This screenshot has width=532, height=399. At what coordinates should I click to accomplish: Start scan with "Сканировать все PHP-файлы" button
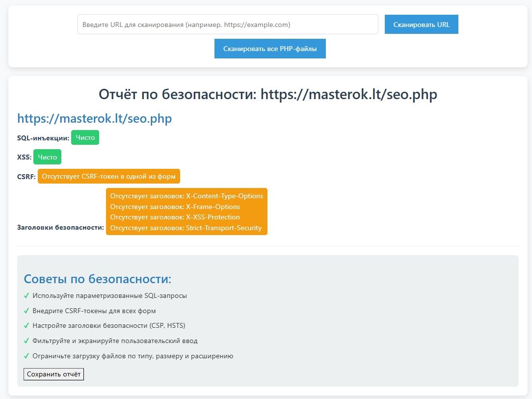coord(270,49)
